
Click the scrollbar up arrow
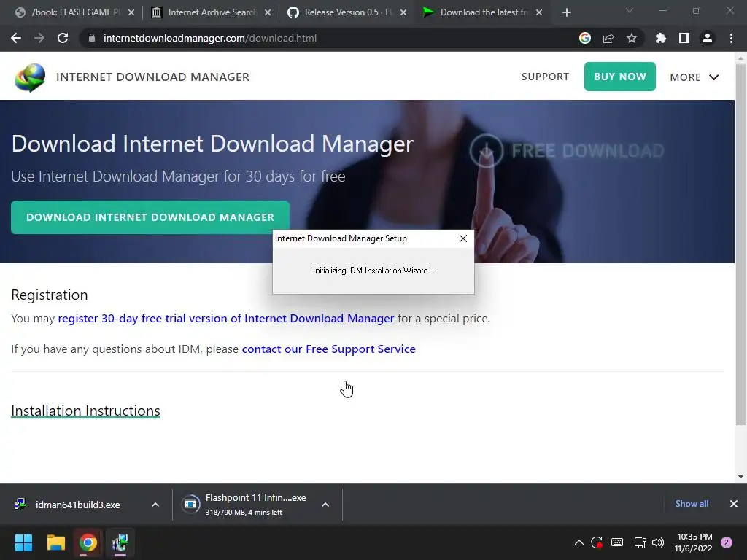point(740,58)
